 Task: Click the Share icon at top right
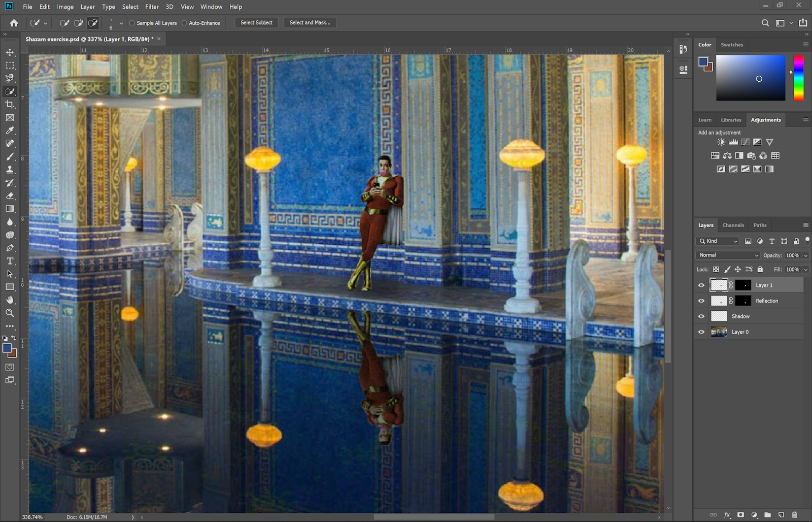point(803,23)
